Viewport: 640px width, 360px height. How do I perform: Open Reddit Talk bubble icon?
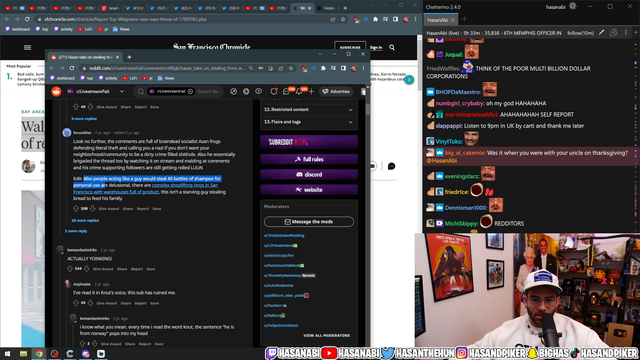tap(258, 91)
